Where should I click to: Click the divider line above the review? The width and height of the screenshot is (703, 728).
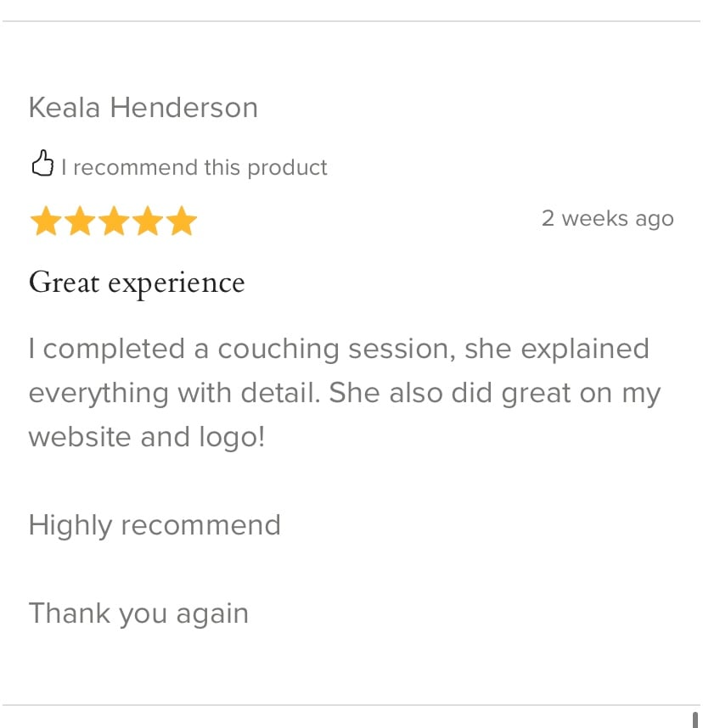(351, 21)
